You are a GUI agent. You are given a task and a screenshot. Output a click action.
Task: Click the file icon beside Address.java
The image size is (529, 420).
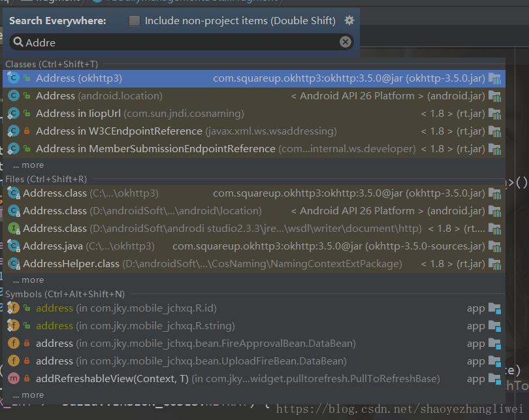(13, 246)
